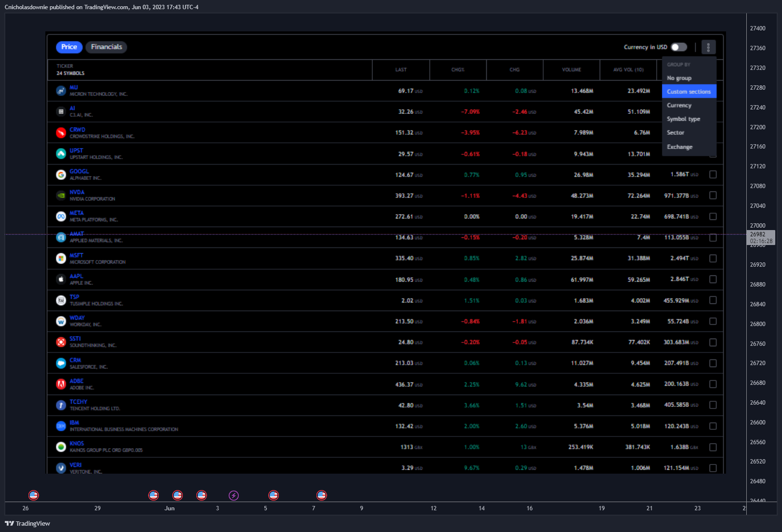Toggle the Currency in USD switch

pyautogui.click(x=679, y=47)
